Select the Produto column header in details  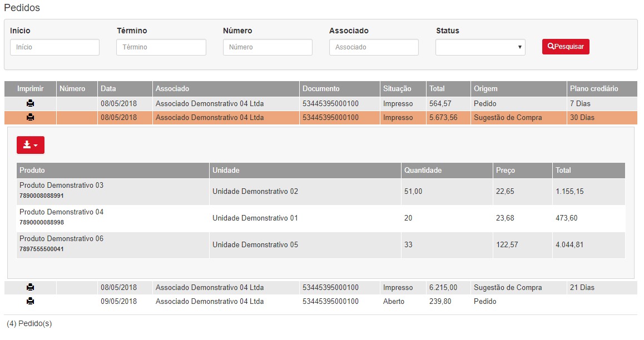pos(113,170)
